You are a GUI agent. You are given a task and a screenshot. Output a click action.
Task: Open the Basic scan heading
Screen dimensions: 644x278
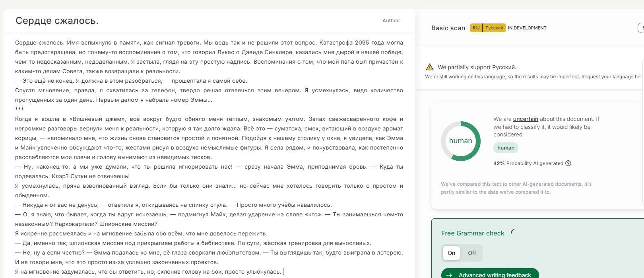[448, 28]
